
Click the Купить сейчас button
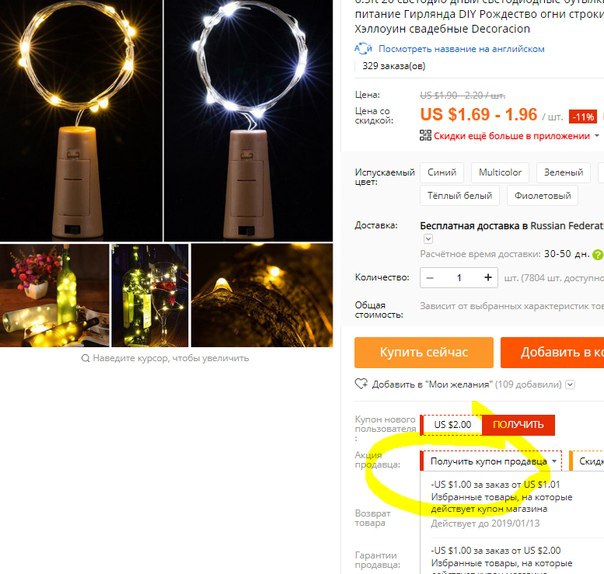click(424, 352)
